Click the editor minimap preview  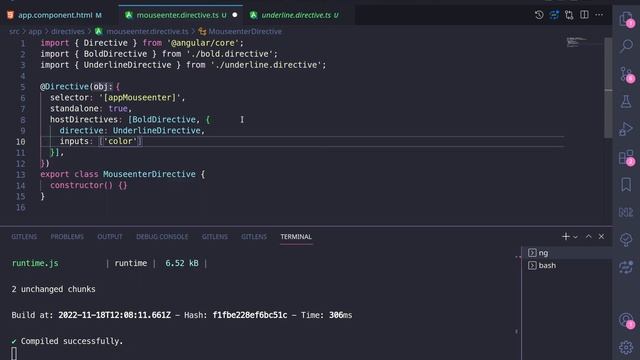click(578, 42)
